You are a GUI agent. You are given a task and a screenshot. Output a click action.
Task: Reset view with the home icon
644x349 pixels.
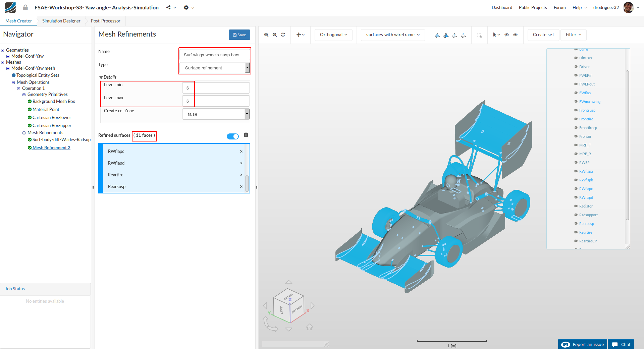(x=310, y=327)
